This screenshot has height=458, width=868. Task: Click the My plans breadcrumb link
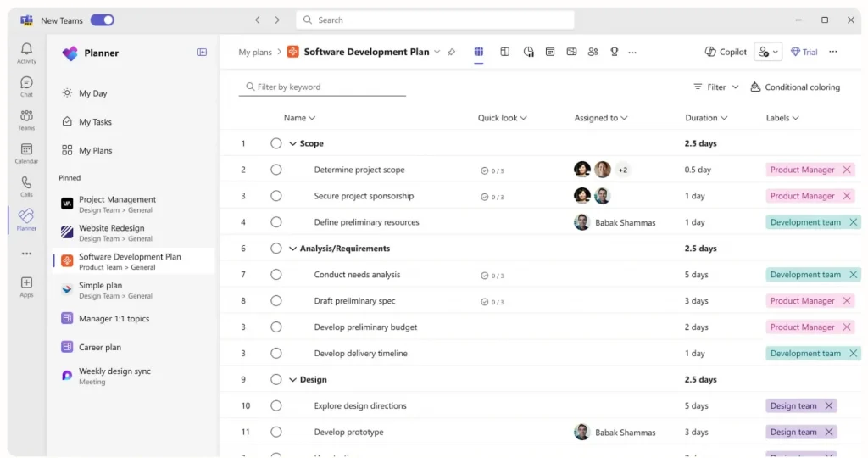point(255,53)
